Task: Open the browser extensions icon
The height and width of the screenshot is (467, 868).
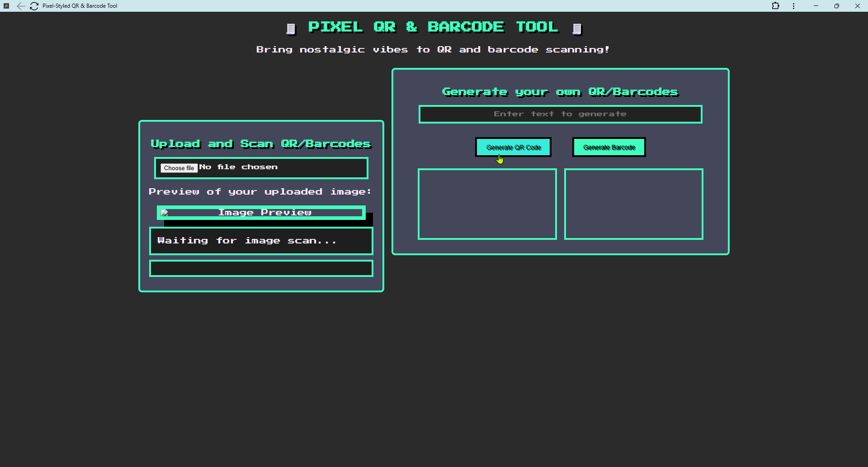Action: tap(776, 6)
